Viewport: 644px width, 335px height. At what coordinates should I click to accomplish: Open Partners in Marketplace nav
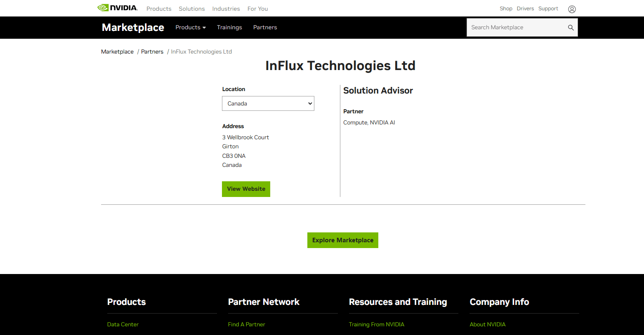[265, 28]
